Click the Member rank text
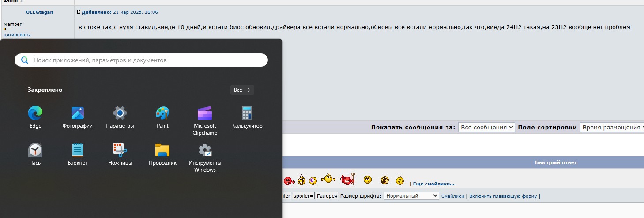 pos(12,24)
